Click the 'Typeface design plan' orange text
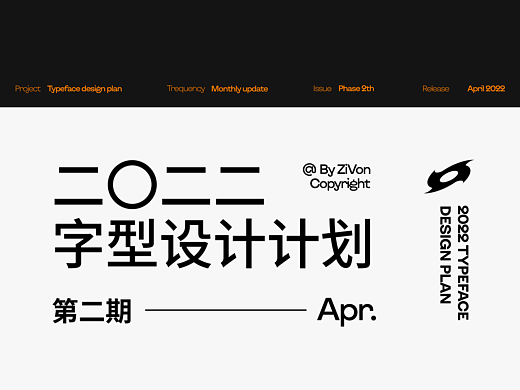The image size is (520, 390). [x=85, y=89]
